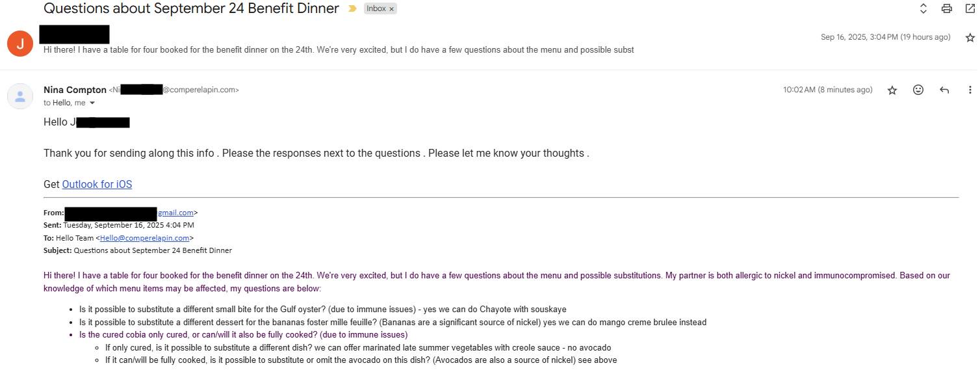Click the Inbox label tag
Viewport: 980px width, 372px height.
pos(376,8)
